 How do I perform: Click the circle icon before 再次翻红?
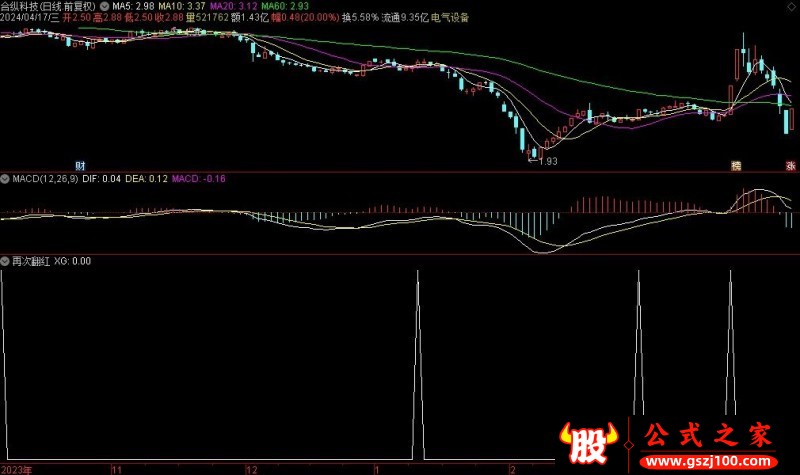click(6, 261)
